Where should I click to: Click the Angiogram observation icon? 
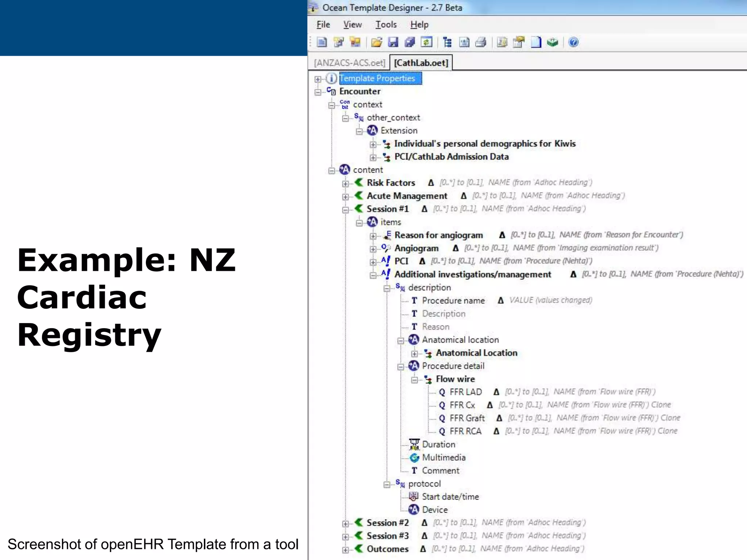[x=386, y=248]
